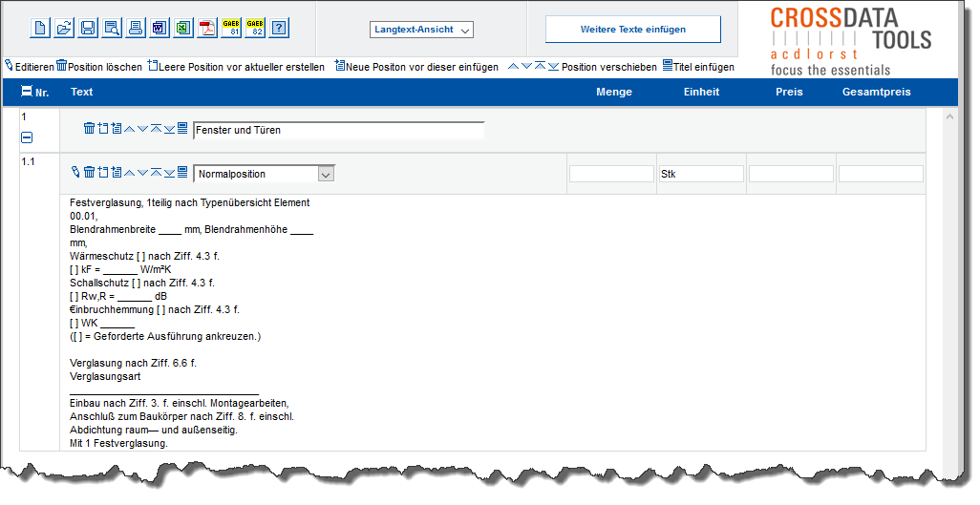The image size is (980, 505).
Task: Expand the Normalposition type dropdown
Action: coord(326,174)
